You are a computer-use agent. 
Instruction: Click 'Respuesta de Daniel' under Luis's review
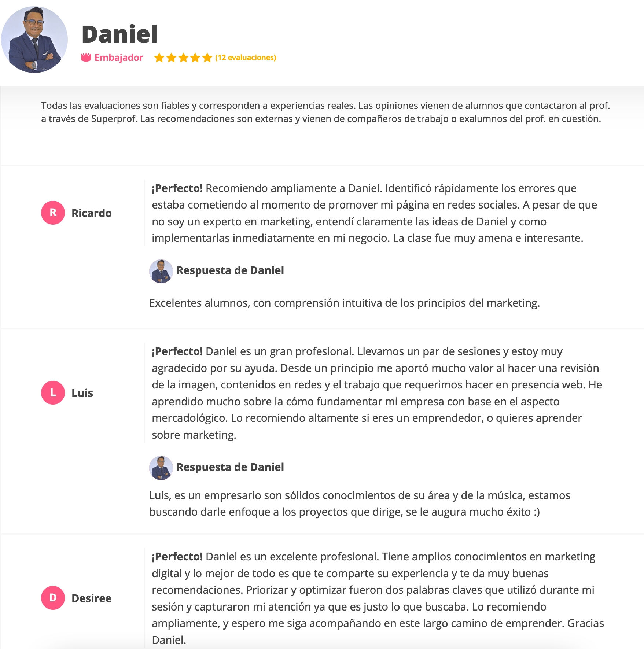pyautogui.click(x=230, y=467)
